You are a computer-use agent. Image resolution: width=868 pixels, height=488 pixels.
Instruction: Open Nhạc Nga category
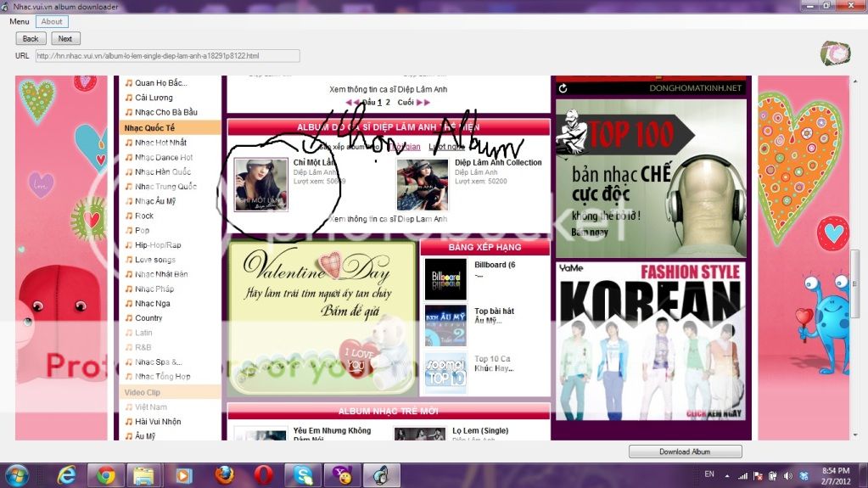tap(152, 304)
